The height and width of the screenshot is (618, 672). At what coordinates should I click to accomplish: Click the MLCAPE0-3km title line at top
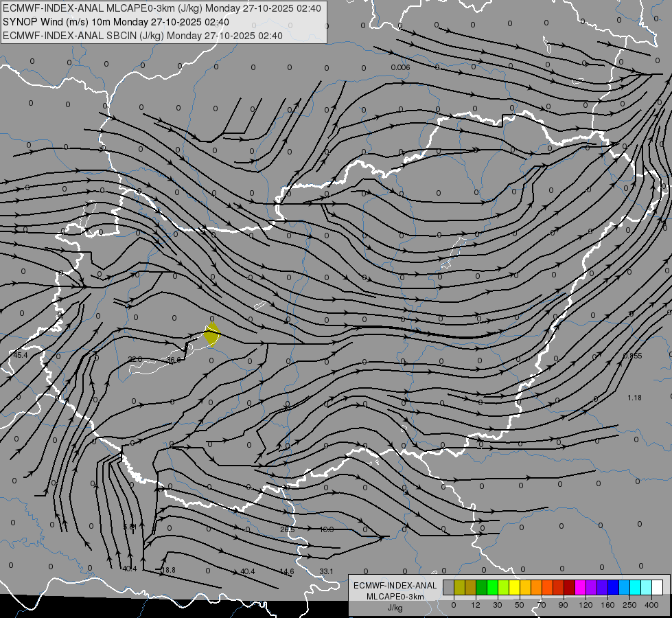click(161, 8)
